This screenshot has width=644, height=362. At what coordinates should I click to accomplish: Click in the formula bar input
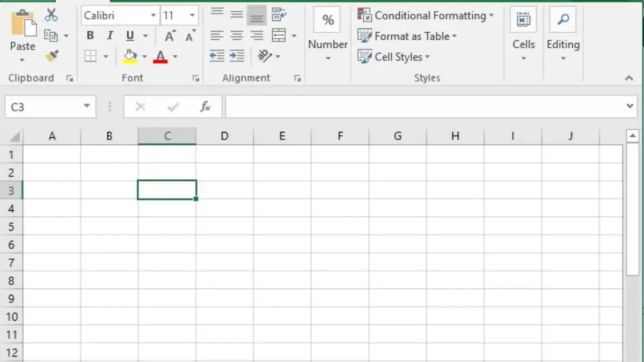(425, 107)
